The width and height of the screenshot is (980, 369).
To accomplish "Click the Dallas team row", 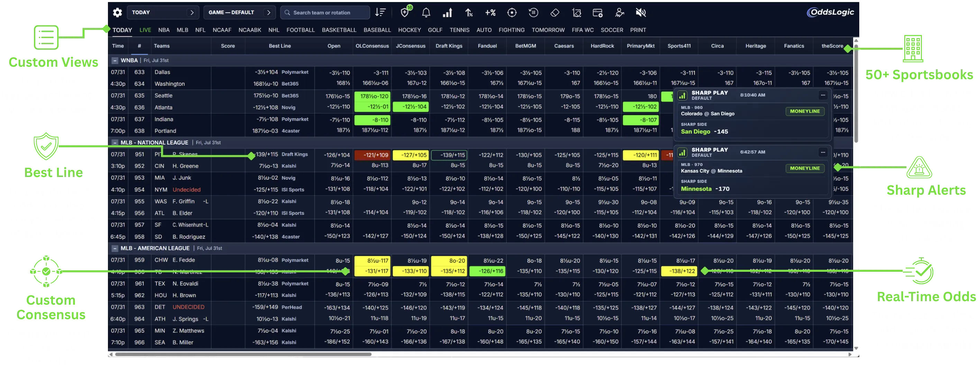I will tap(162, 72).
